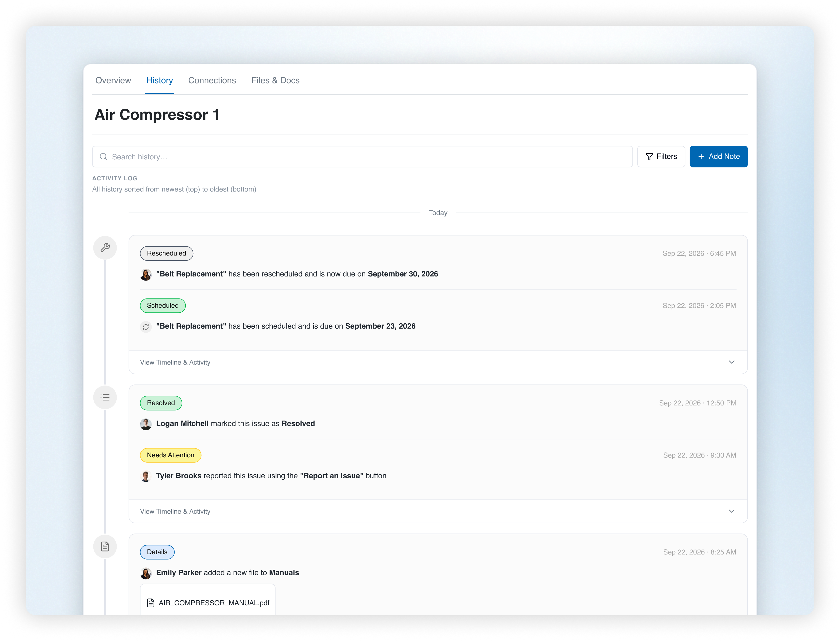This screenshot has height=641, width=840.
Task: Click the text September 30, 2026
Action: (403, 274)
